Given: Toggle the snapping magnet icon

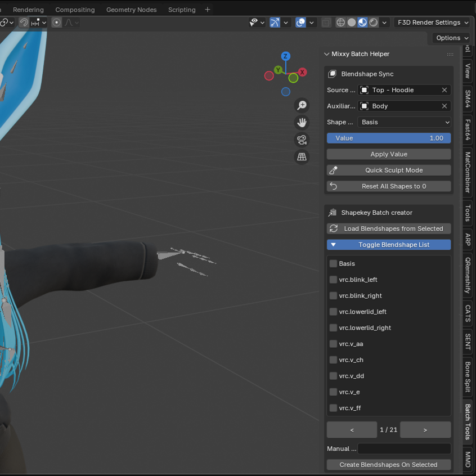Looking at the screenshot, I should 24,23.
